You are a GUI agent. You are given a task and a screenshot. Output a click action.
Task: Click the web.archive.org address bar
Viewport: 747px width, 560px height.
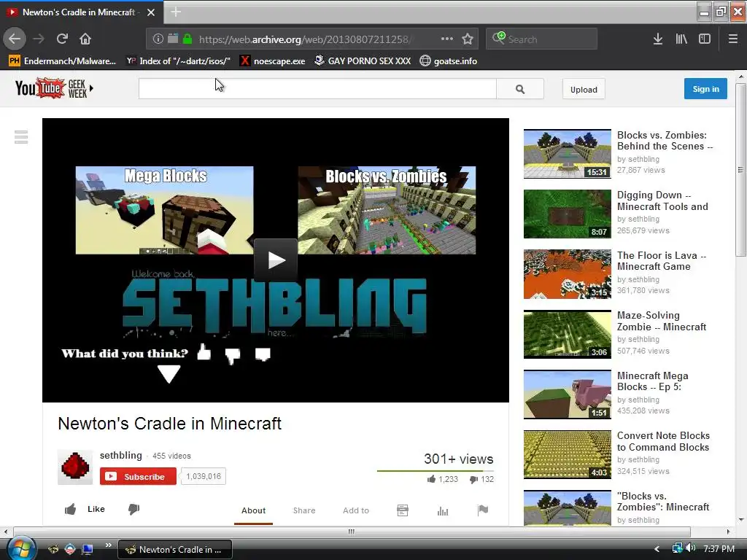(x=305, y=39)
